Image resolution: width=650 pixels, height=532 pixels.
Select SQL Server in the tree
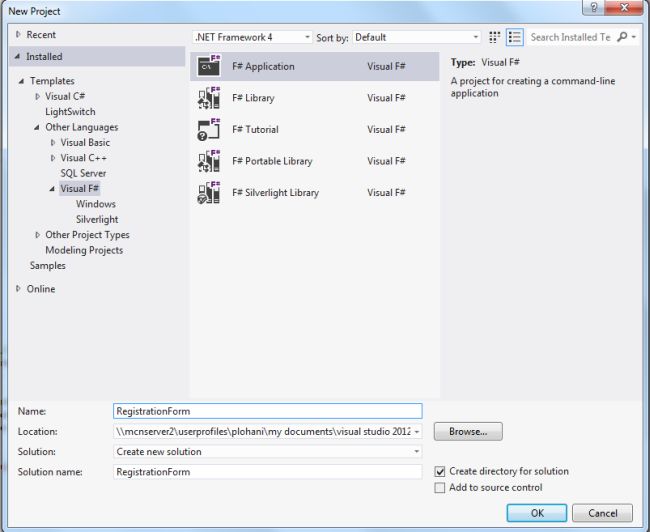(83, 173)
